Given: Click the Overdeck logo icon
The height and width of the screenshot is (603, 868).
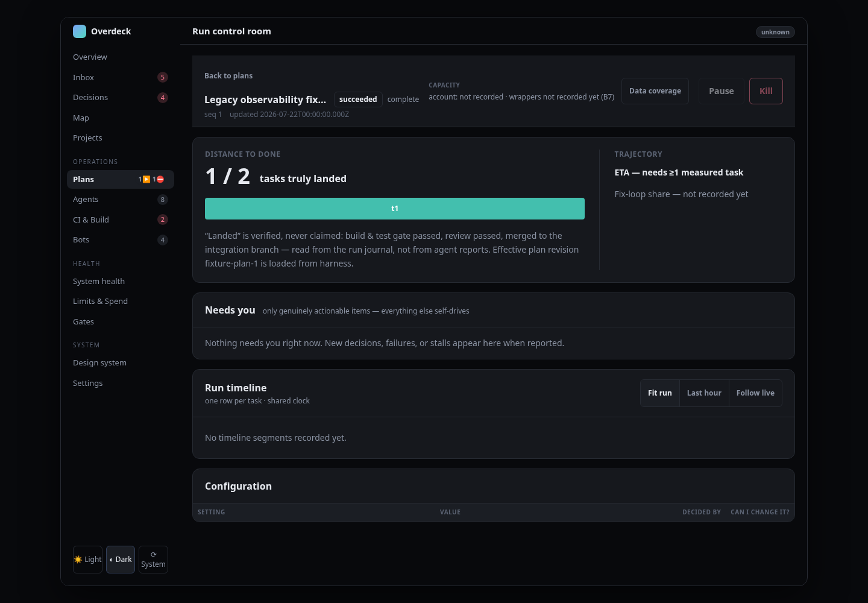Looking at the screenshot, I should point(80,31).
